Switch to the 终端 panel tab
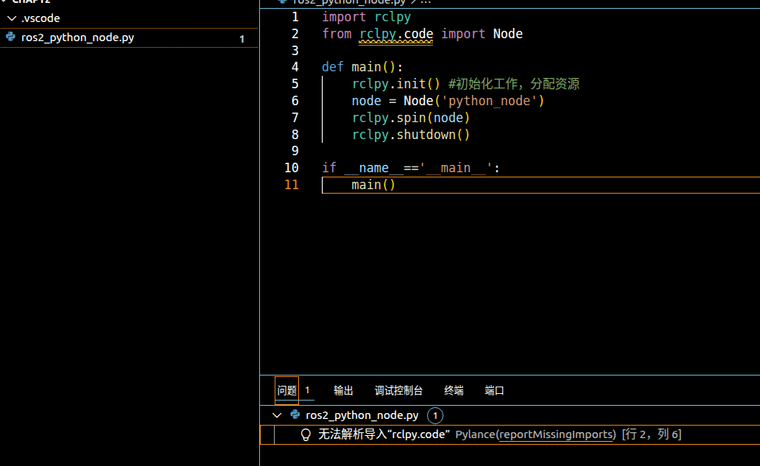This screenshot has width=760, height=466. [x=454, y=390]
